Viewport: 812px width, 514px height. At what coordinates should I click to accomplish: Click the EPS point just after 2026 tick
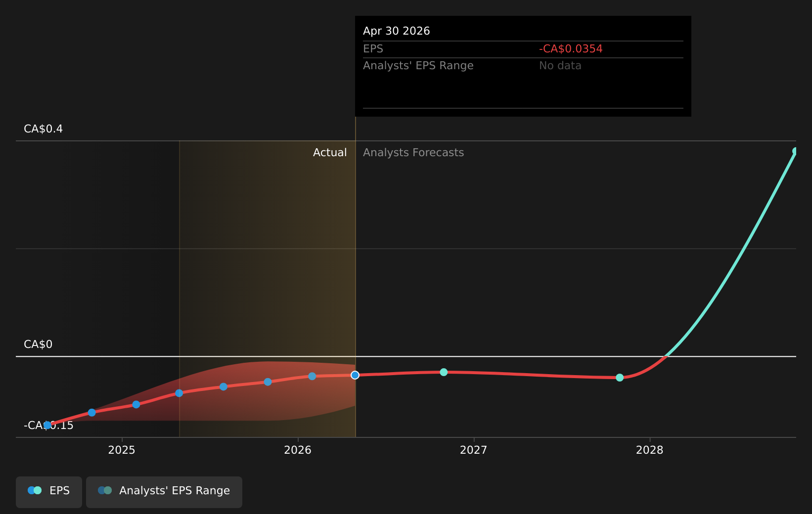tap(312, 376)
